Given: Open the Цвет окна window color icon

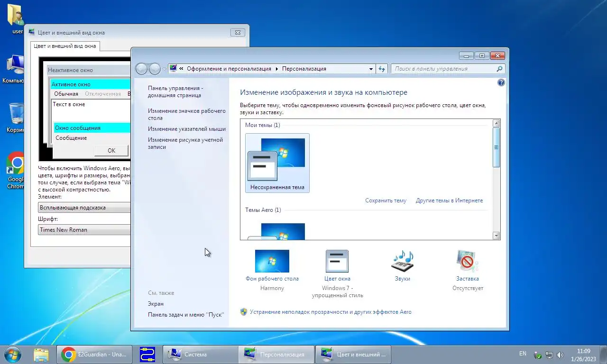Looking at the screenshot, I should coord(337,261).
